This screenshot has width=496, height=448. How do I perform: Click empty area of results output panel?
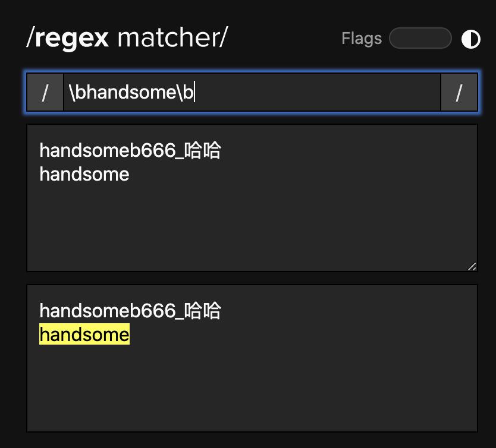[252, 389]
